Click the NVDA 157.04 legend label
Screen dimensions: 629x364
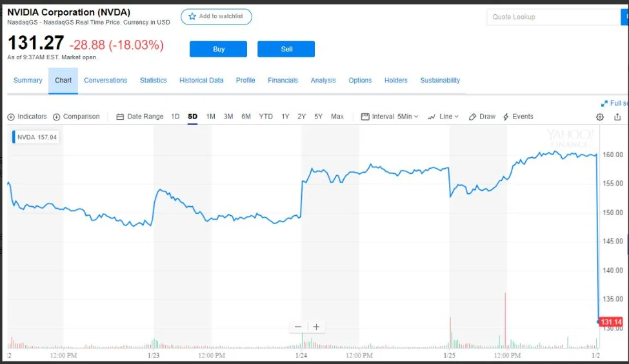36,137
